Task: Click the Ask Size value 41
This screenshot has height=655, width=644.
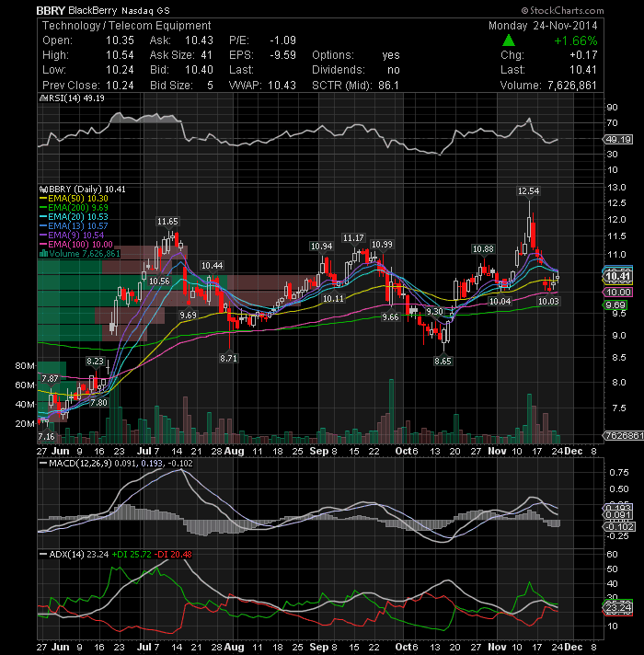Action: pos(206,55)
